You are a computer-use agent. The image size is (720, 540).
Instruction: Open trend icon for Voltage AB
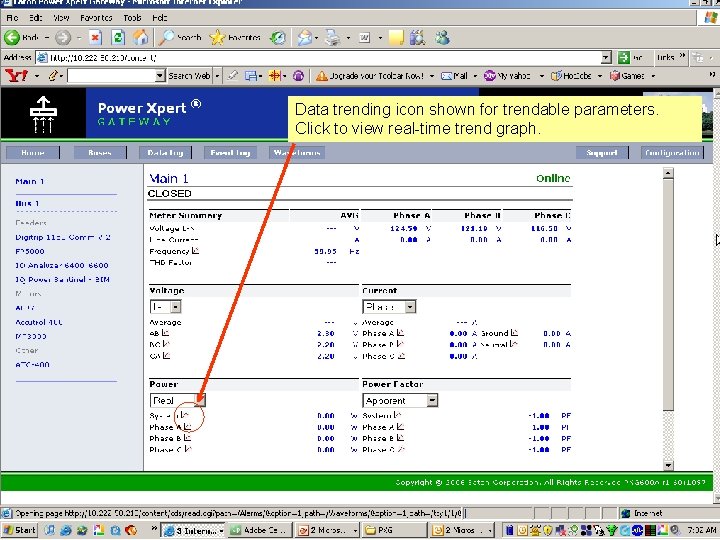click(x=165, y=333)
